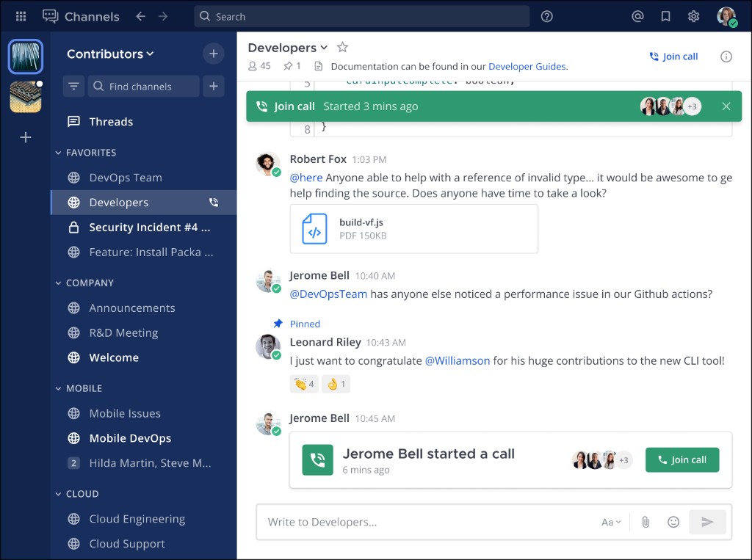Open recent mentions at-sign icon

(x=637, y=16)
